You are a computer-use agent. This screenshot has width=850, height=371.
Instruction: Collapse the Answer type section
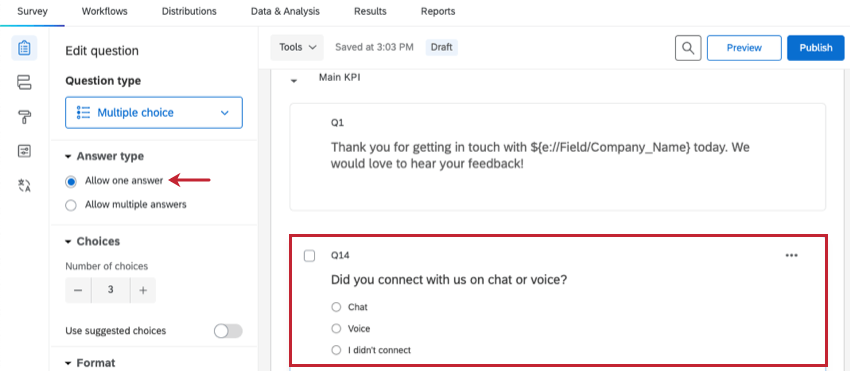coord(68,157)
